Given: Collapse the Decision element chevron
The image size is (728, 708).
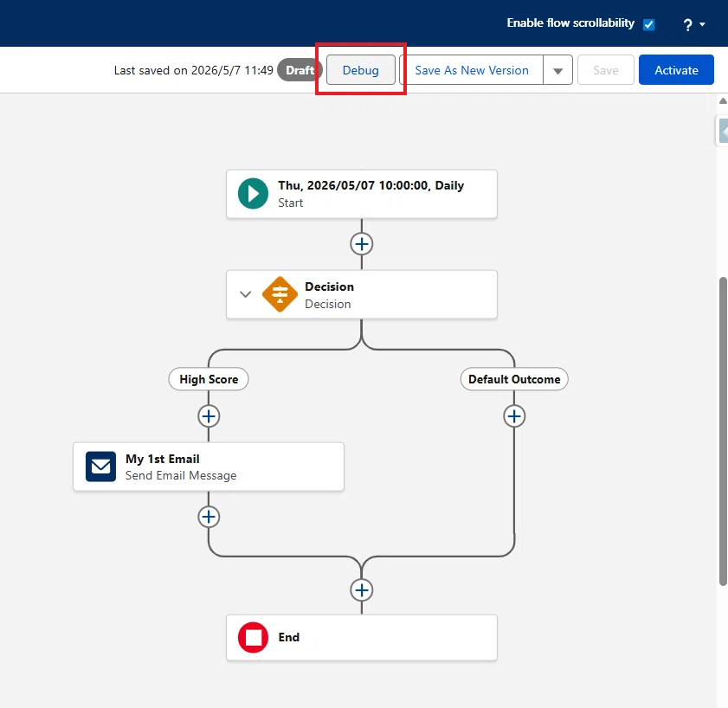Looking at the screenshot, I should pyautogui.click(x=245, y=294).
